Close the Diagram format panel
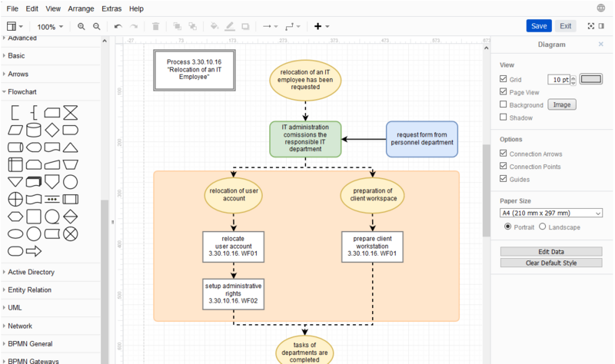 point(601,45)
